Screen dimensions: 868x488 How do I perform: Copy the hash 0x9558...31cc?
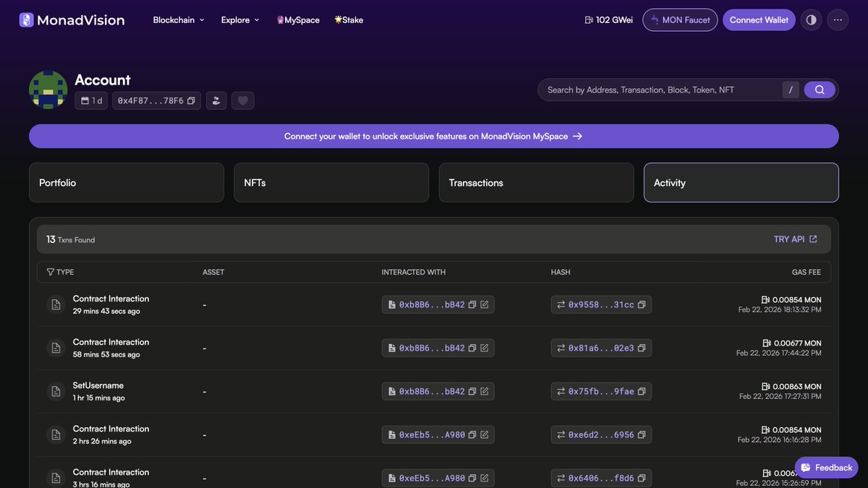point(642,305)
